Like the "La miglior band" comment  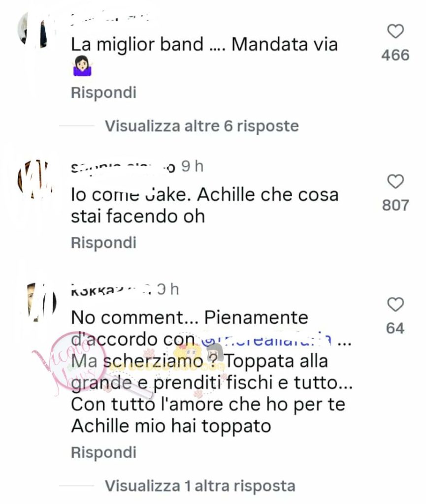(x=395, y=31)
